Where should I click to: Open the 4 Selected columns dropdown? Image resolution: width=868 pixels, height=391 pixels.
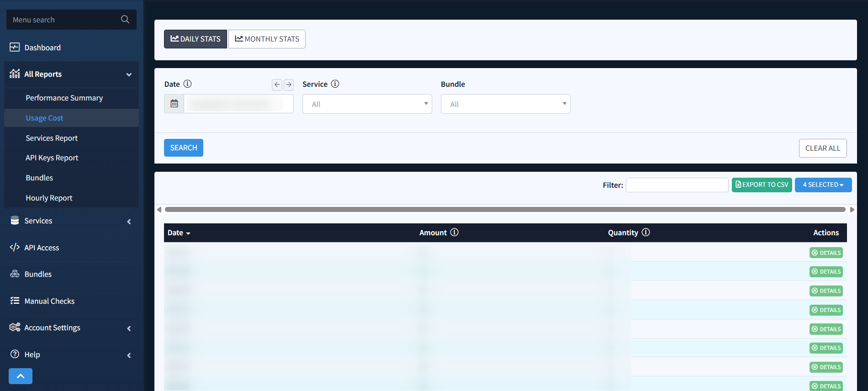(x=823, y=185)
